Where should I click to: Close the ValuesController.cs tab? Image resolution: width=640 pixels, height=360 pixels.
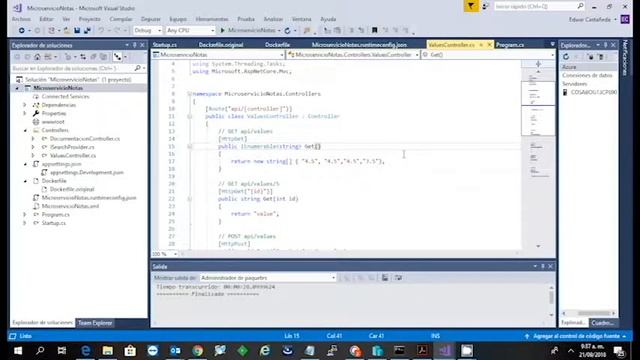489,45
